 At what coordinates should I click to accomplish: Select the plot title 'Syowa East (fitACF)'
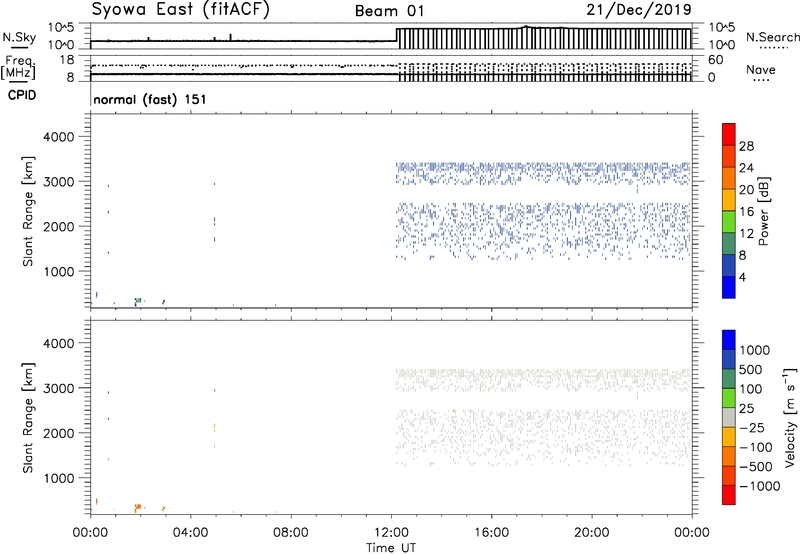(x=180, y=10)
